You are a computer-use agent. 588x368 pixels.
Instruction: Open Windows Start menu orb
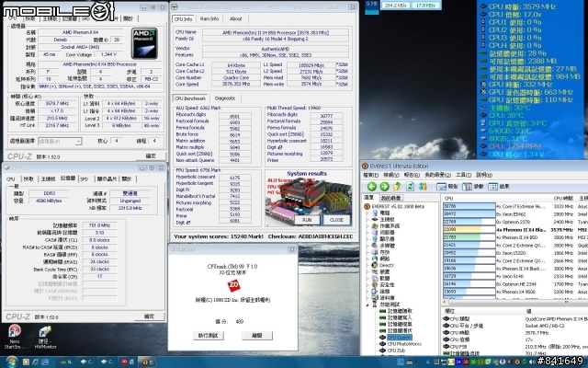10,362
